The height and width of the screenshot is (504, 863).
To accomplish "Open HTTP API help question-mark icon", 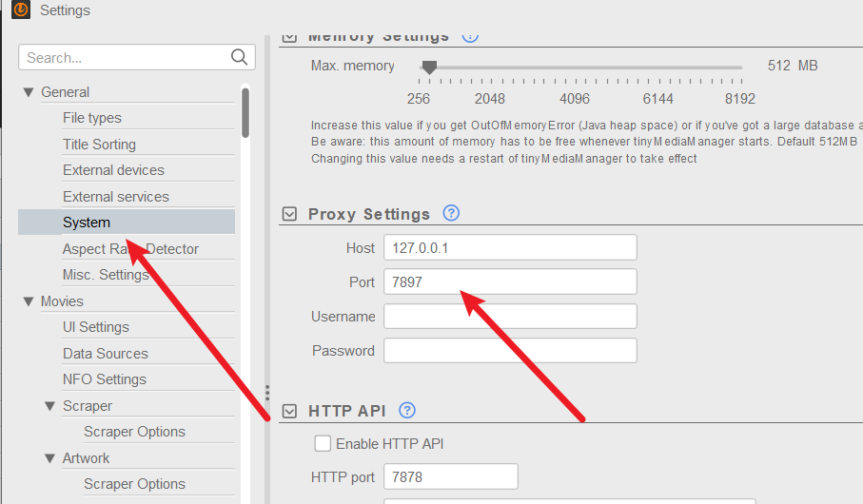I will coord(407,410).
